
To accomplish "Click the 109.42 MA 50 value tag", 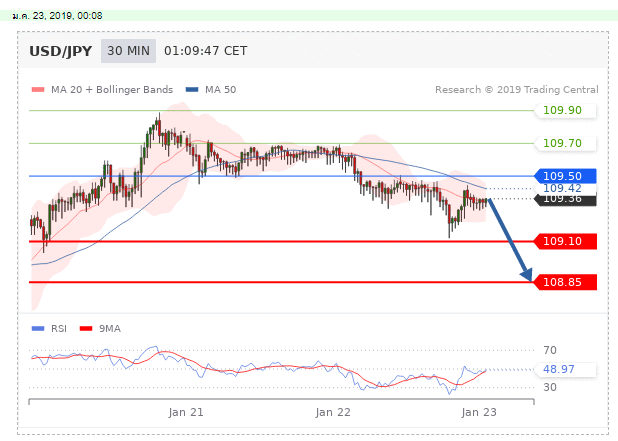I will click(x=565, y=188).
